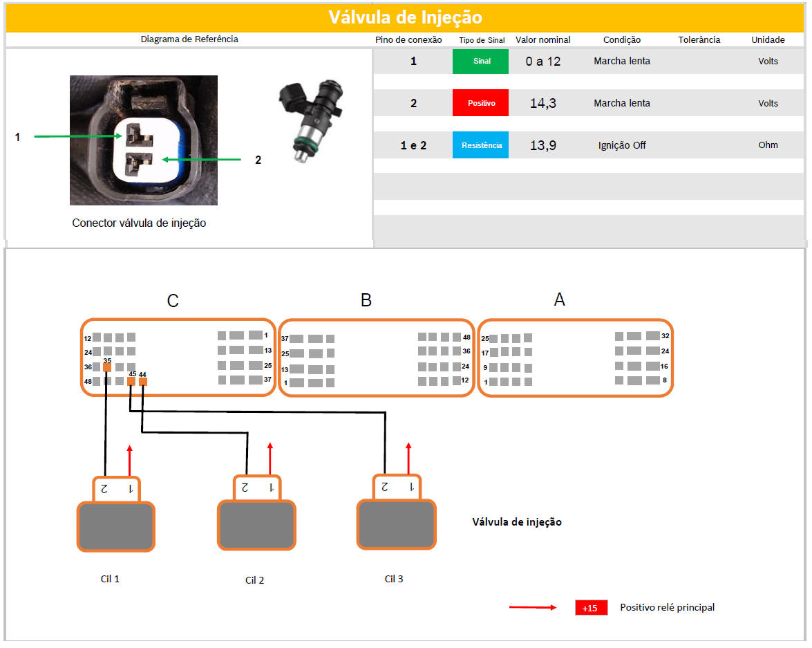
Task: Click the Cil 2 injector connector block
Action: tap(256, 525)
